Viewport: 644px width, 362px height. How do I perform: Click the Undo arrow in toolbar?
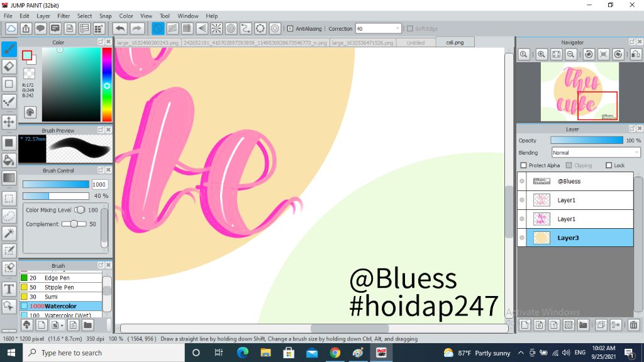point(120,28)
